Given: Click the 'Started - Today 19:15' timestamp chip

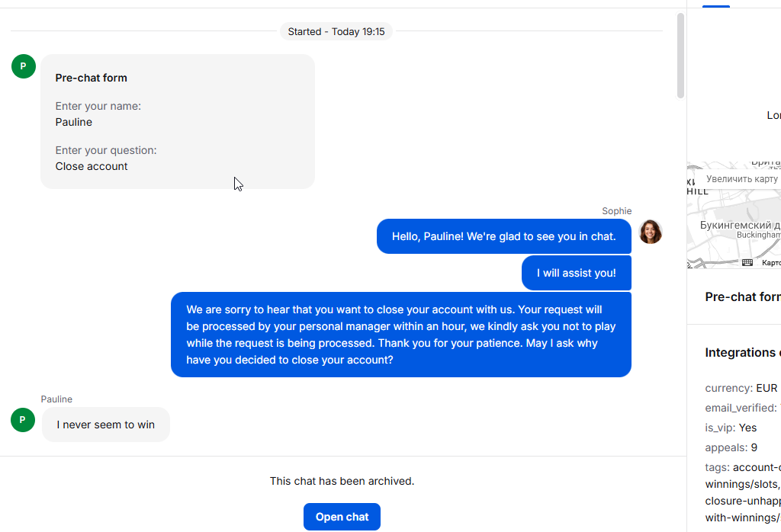Looking at the screenshot, I should click(336, 32).
